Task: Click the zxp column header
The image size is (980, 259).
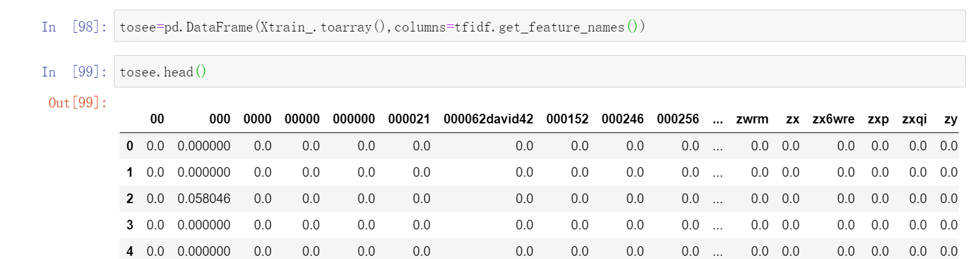Action: (878, 120)
